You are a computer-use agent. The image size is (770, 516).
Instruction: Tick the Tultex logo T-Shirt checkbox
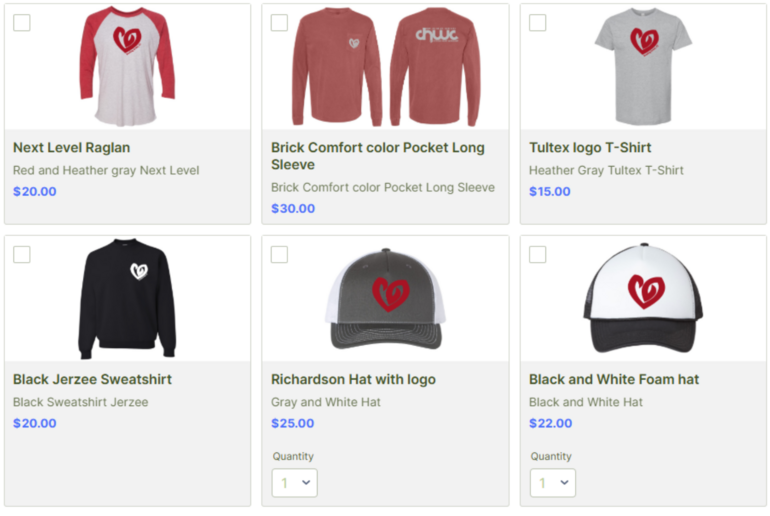pos(538,23)
